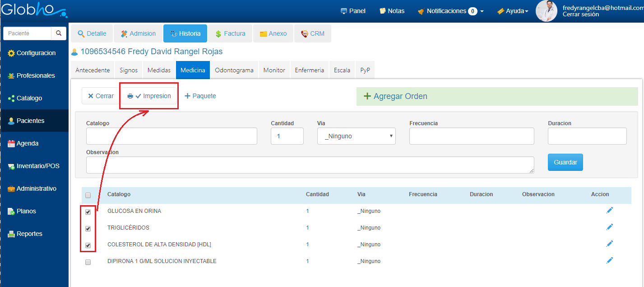Click the pencil edit icon for GLUCOSA EN ORINA
This screenshot has width=644, height=287.
610,210
